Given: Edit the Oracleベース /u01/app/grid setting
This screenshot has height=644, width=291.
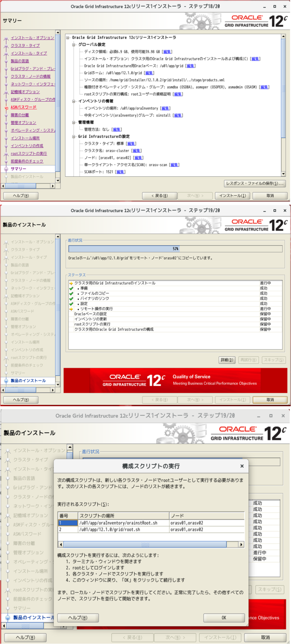Looking at the screenshot, I should point(190,66).
